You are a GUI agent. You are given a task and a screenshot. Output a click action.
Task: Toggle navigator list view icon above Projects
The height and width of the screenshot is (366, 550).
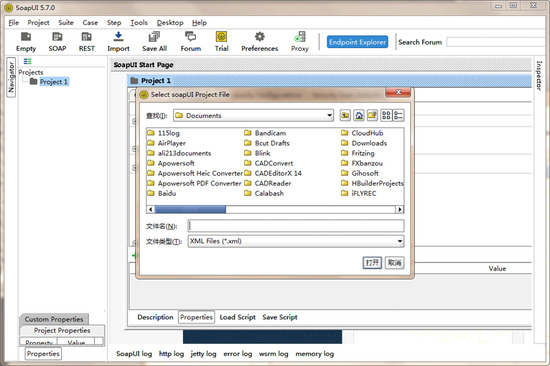coord(27,61)
